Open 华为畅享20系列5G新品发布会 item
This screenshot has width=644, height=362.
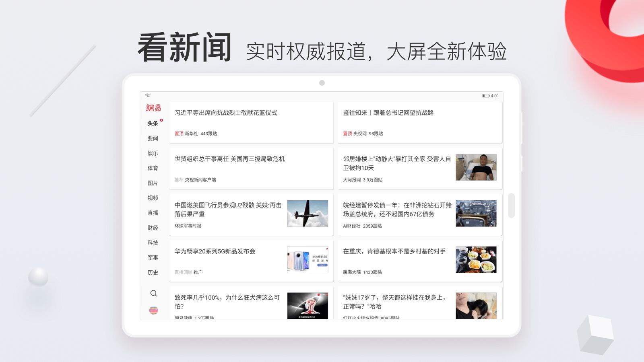click(x=215, y=251)
